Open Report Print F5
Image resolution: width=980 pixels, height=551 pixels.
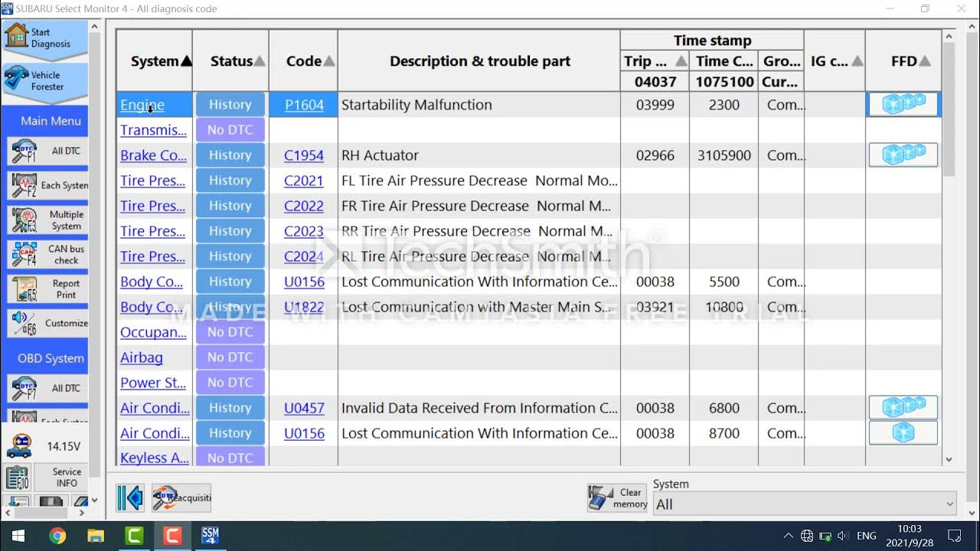coord(47,289)
